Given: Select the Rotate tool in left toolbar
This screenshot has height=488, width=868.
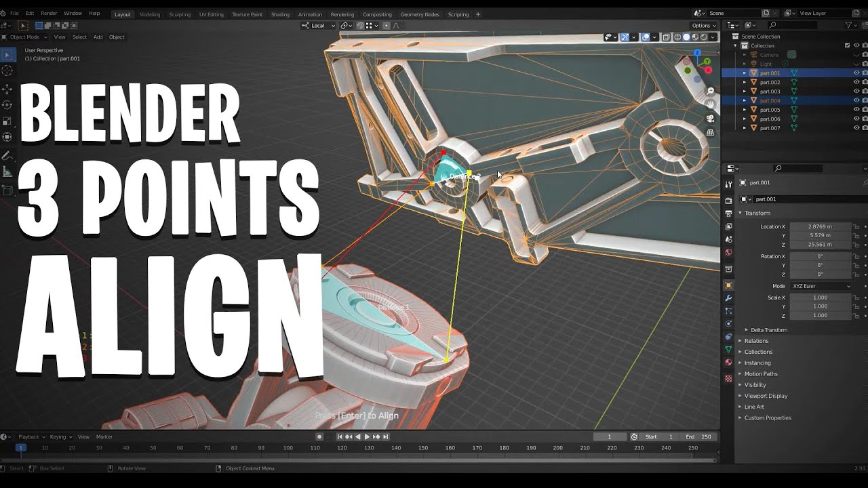Looking at the screenshot, I should tap(7, 105).
